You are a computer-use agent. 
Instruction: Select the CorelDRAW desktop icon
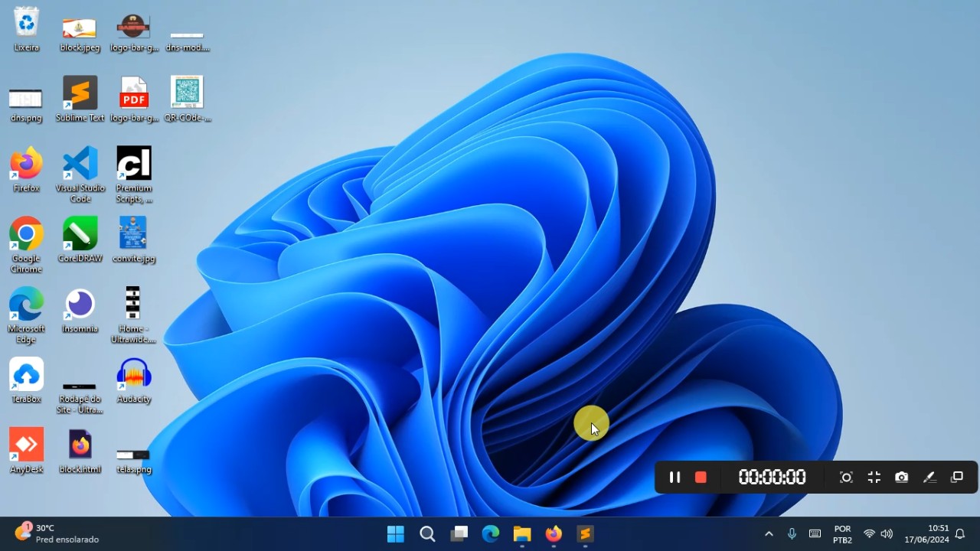[80, 240]
